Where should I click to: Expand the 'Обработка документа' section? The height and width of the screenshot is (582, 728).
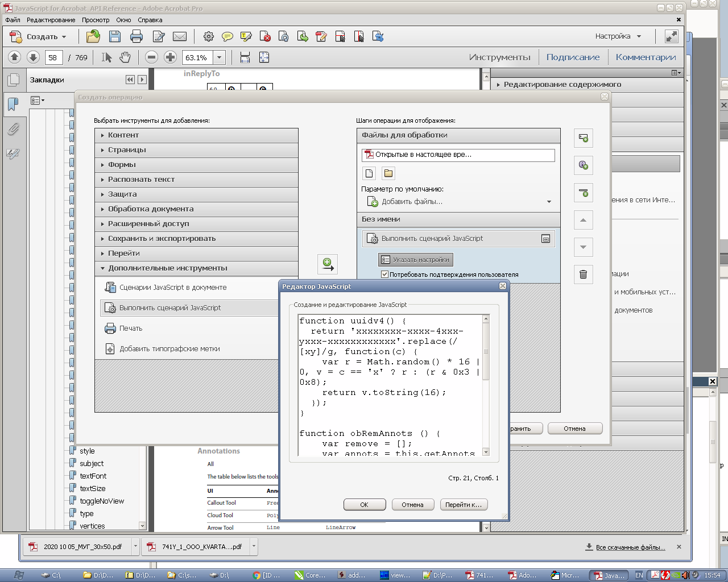pos(196,209)
